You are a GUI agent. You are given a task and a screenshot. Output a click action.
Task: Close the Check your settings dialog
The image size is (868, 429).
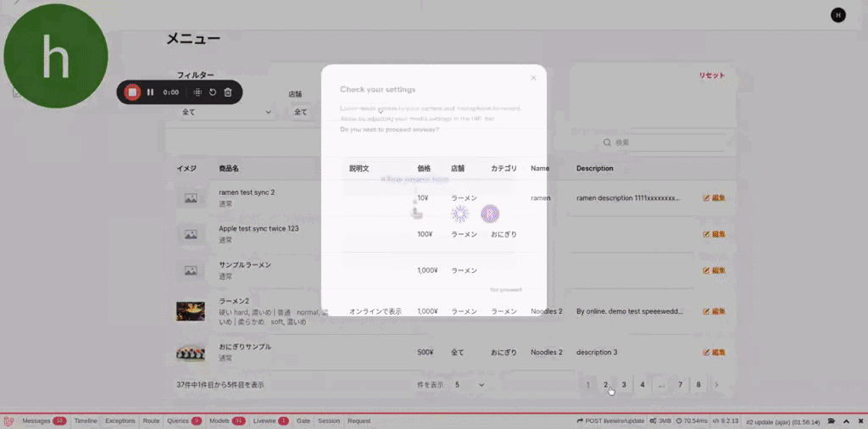(x=533, y=78)
